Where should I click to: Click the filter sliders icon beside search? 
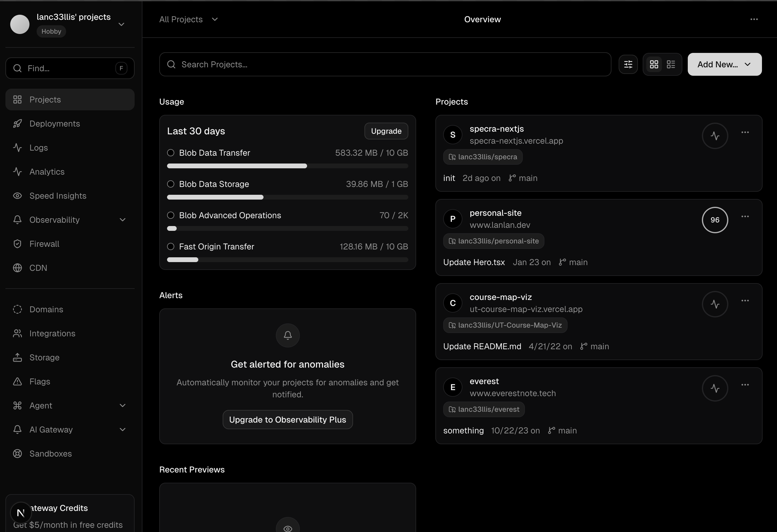628,64
